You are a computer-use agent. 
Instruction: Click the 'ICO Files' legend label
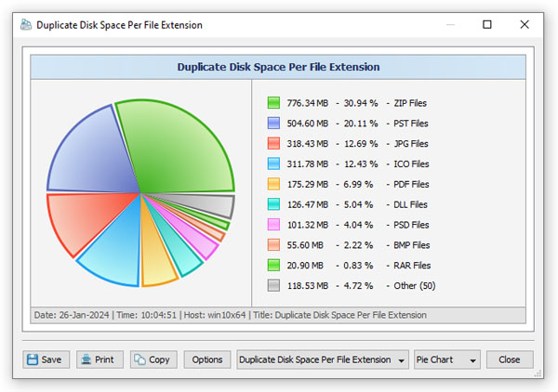click(411, 163)
